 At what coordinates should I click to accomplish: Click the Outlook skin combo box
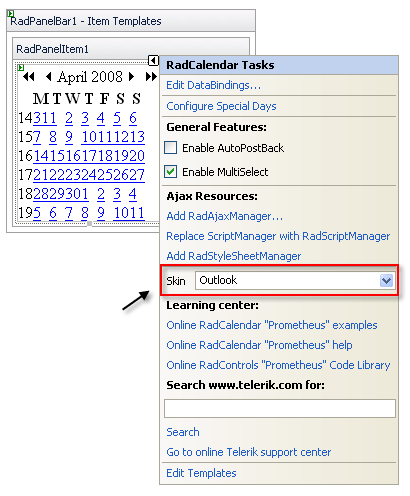pos(295,281)
